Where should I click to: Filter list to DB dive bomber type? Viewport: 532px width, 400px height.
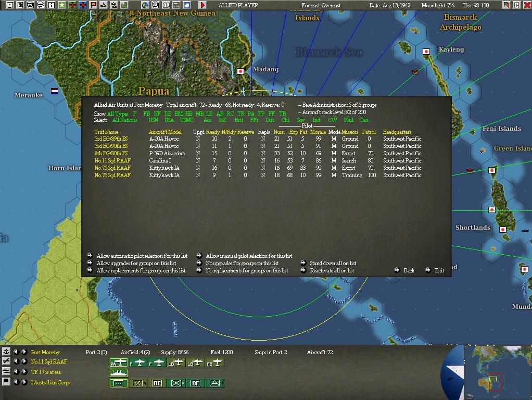tap(168, 114)
